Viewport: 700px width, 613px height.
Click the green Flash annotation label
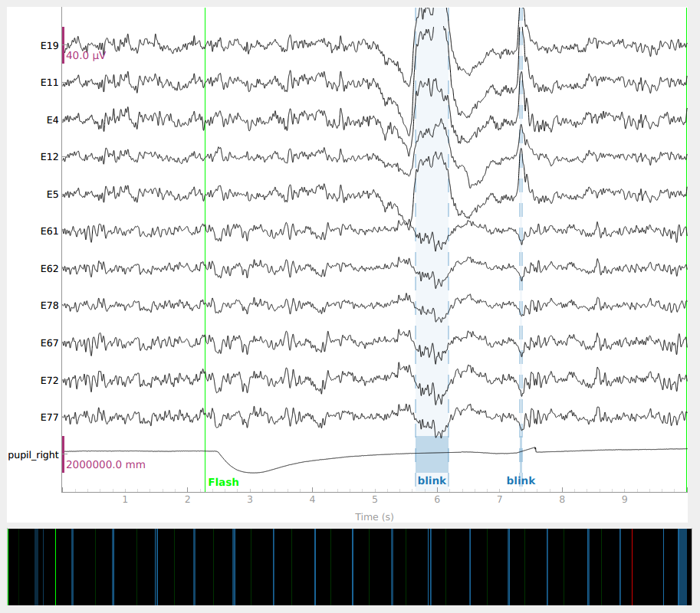coord(223,482)
